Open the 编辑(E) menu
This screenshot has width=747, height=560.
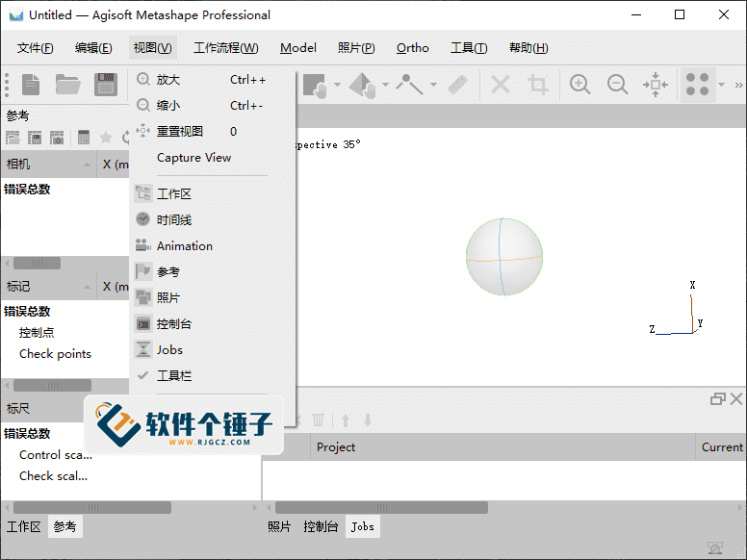pyautogui.click(x=93, y=48)
